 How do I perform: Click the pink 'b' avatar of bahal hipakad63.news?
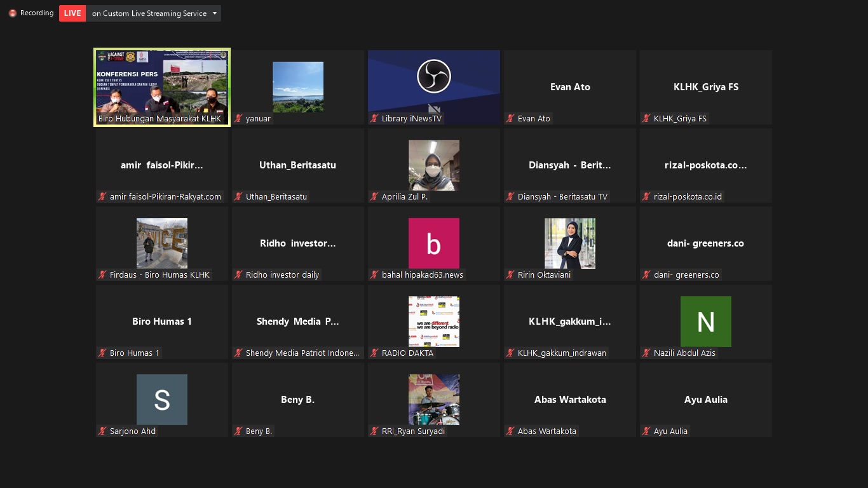434,243
